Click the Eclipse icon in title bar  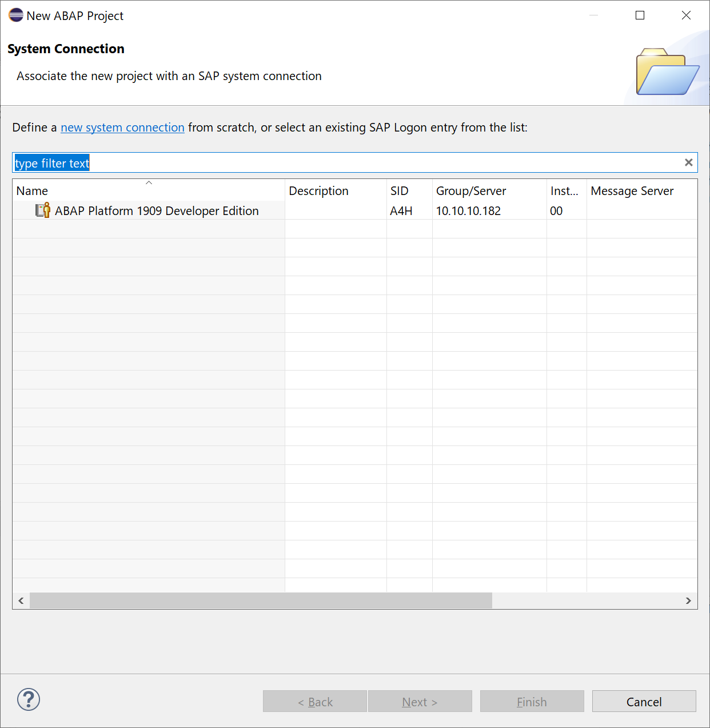point(16,15)
